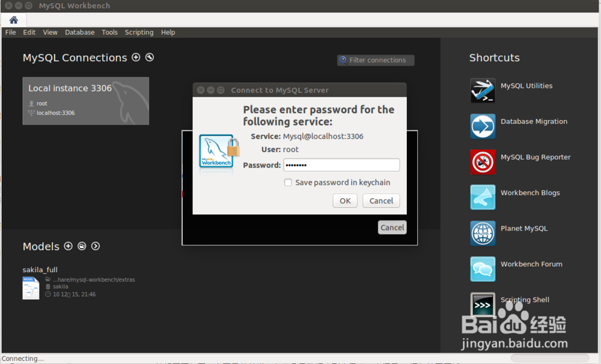Open the Scripting menu
601x364 pixels.
click(139, 32)
